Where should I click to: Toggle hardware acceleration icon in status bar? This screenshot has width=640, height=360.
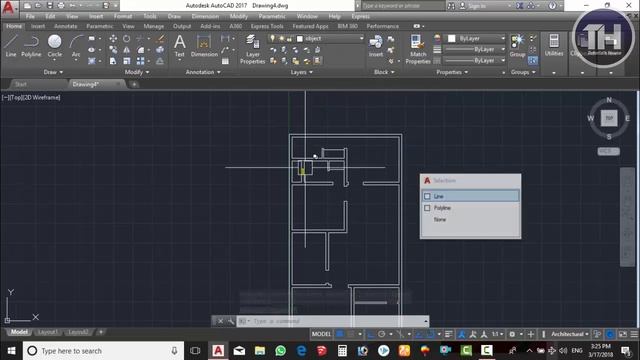point(610,334)
